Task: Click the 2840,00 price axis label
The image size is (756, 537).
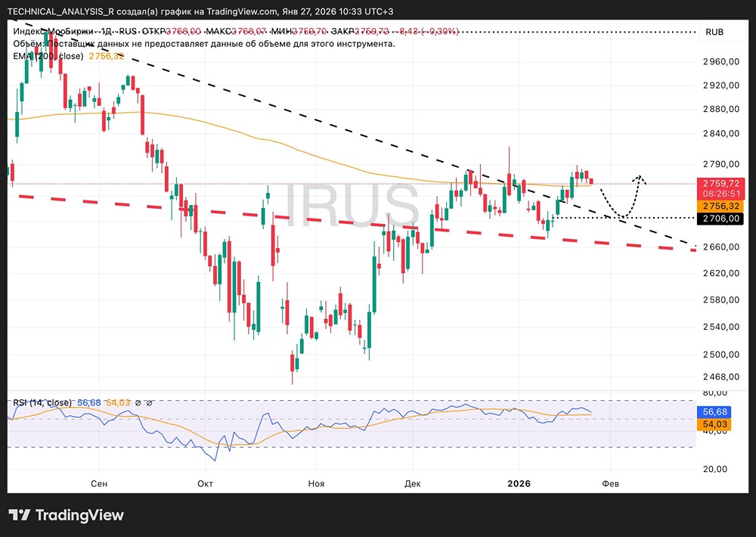Action: tap(721, 133)
